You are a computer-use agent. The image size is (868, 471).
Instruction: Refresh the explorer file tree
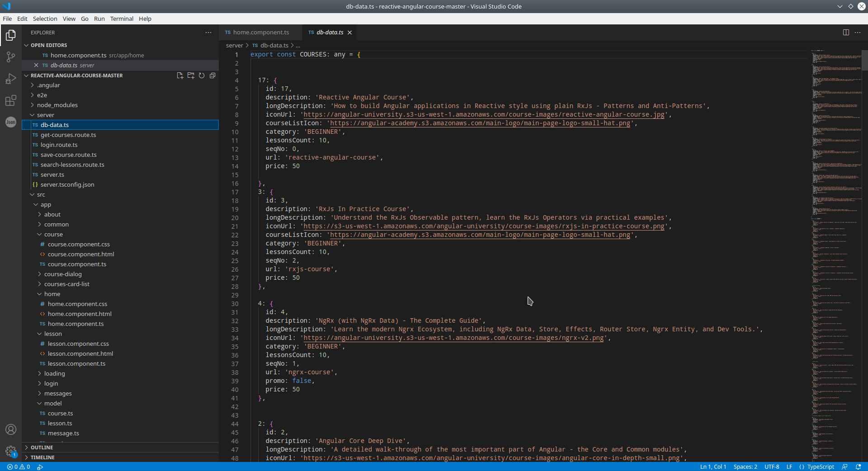202,75
